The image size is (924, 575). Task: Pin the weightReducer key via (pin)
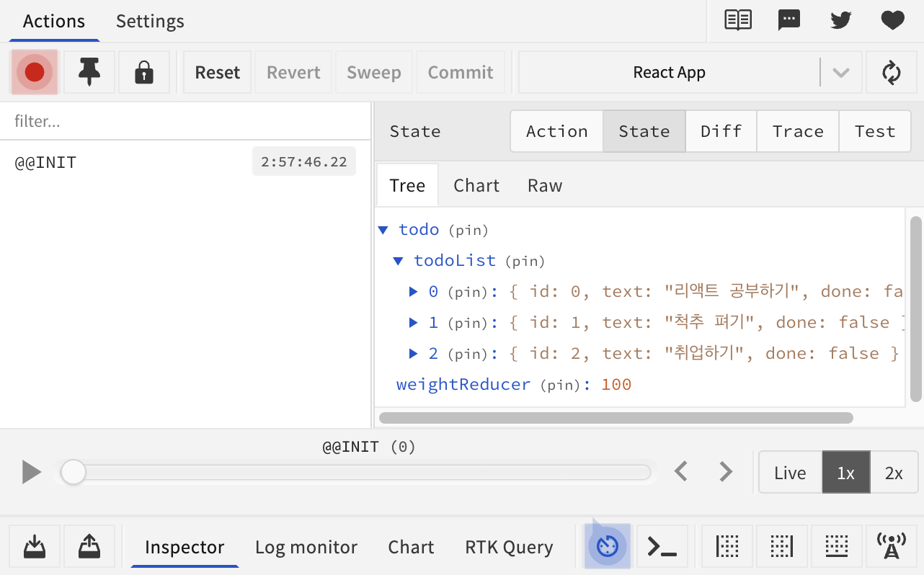pyautogui.click(x=561, y=385)
